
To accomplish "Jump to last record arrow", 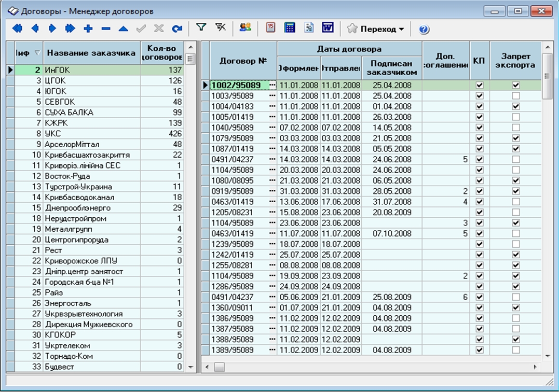I will point(70,29).
